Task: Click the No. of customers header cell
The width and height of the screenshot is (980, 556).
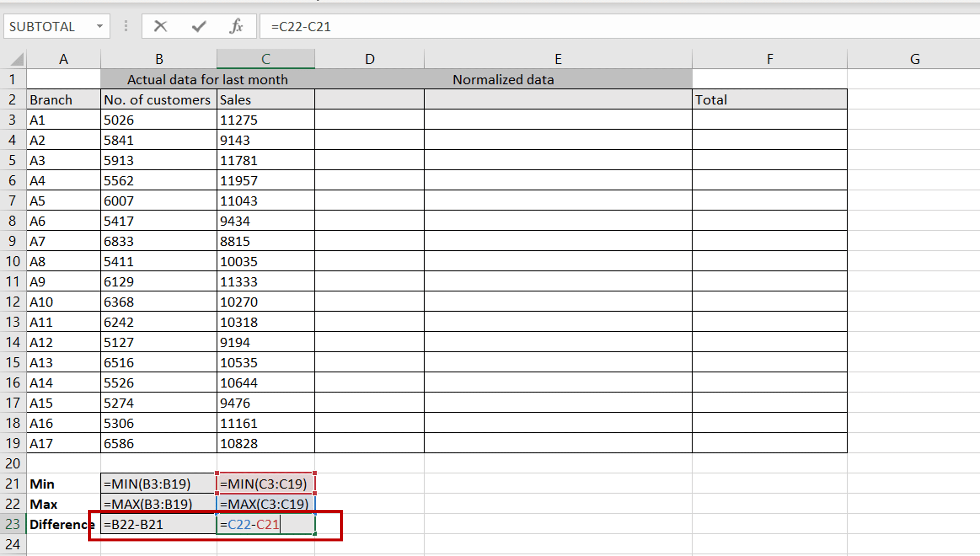Action: click(x=158, y=100)
